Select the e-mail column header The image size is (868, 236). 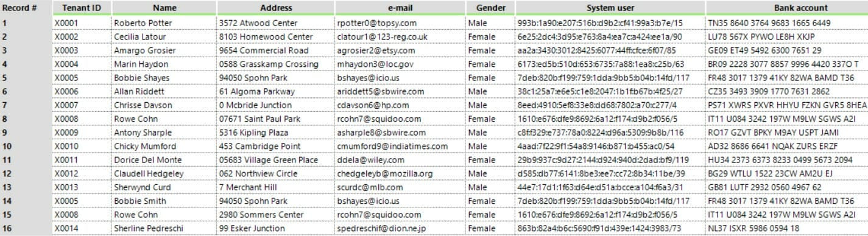[x=400, y=8]
